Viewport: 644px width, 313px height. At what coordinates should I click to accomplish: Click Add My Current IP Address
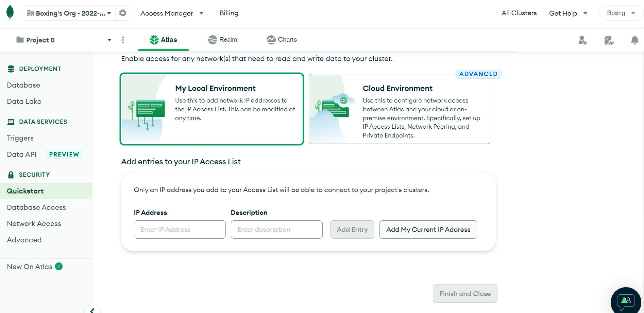[428, 229]
